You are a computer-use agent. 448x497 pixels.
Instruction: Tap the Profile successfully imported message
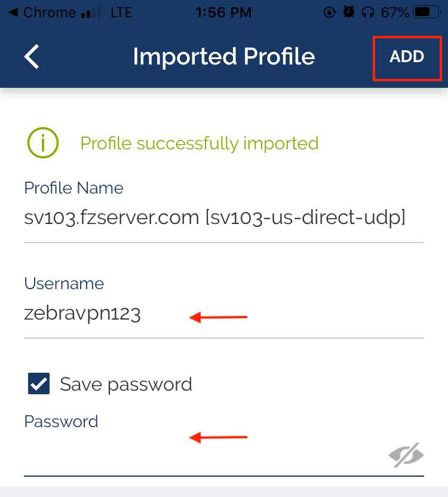tap(200, 143)
